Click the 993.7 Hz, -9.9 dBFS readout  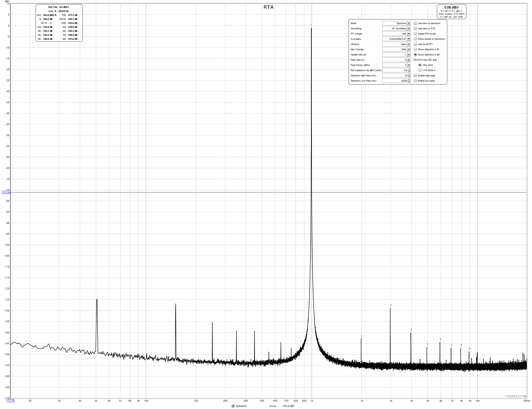(58, 7)
